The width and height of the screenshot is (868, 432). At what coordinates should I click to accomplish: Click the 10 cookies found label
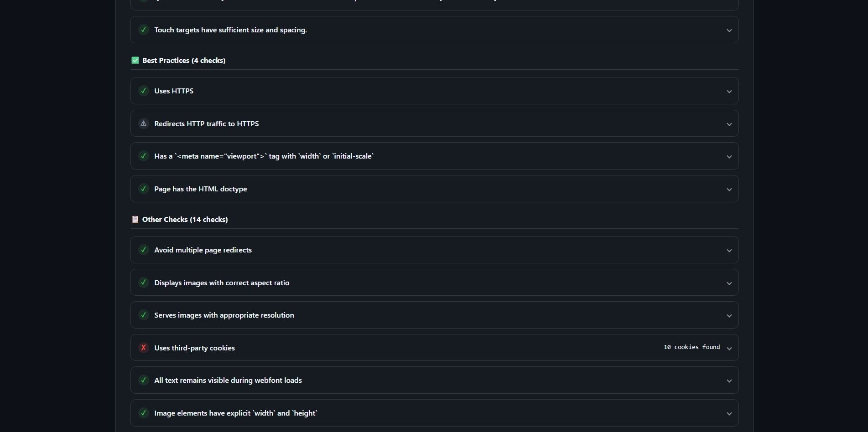pos(691,347)
